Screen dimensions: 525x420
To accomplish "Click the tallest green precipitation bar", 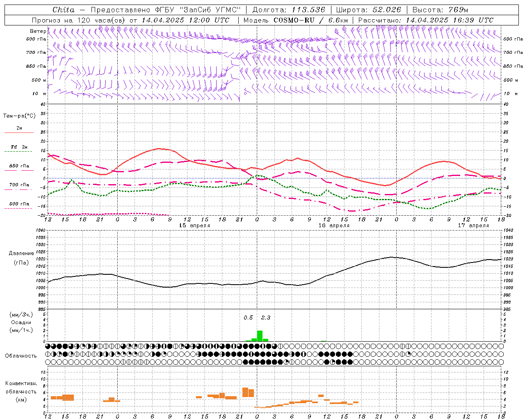I will pyautogui.click(x=260, y=336).
